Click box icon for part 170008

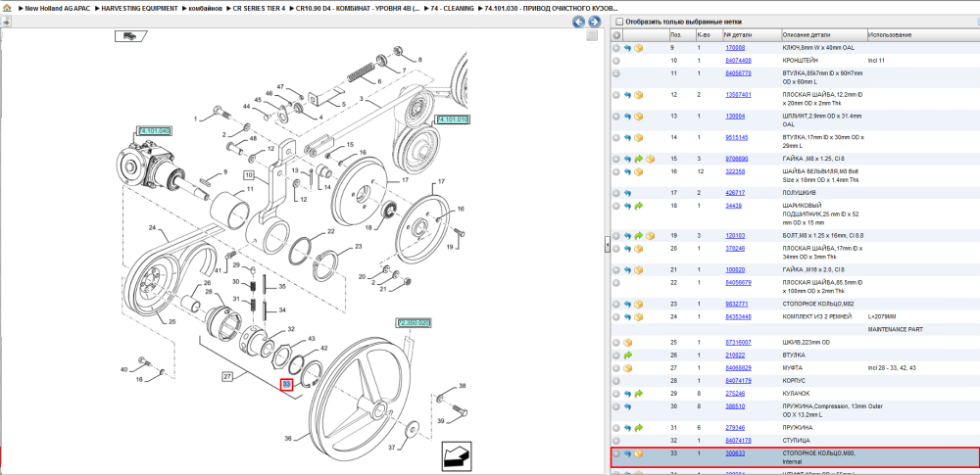[x=638, y=47]
